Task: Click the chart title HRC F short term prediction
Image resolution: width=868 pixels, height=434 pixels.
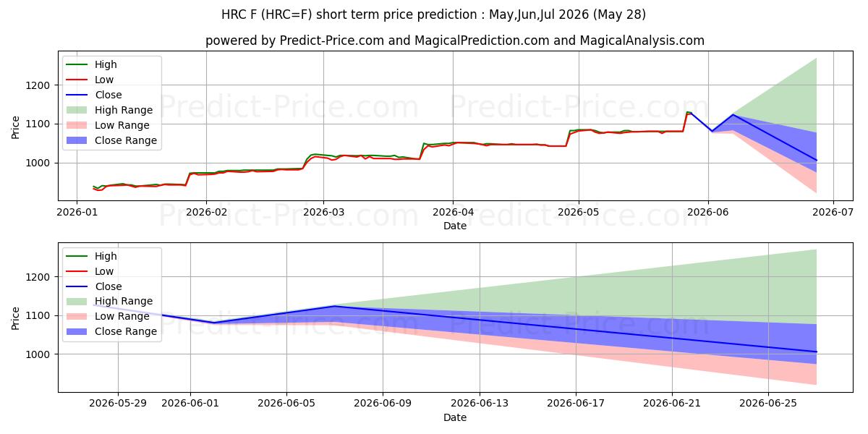Action: point(433,14)
